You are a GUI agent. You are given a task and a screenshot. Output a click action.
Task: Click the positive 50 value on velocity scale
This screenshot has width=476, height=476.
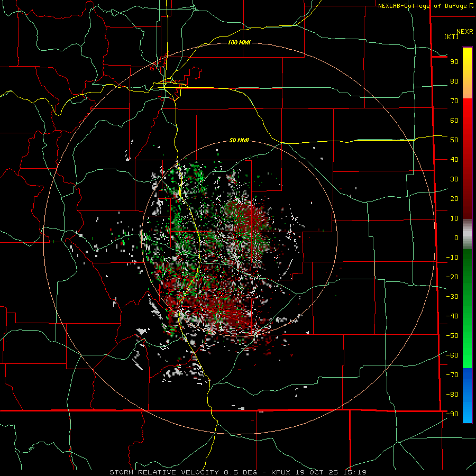[454, 140]
